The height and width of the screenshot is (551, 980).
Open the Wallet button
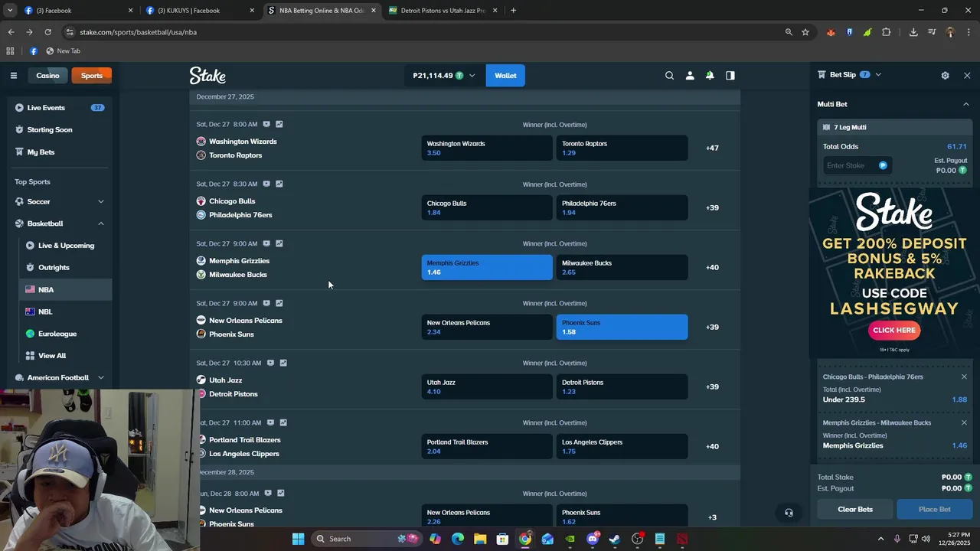coord(505,75)
